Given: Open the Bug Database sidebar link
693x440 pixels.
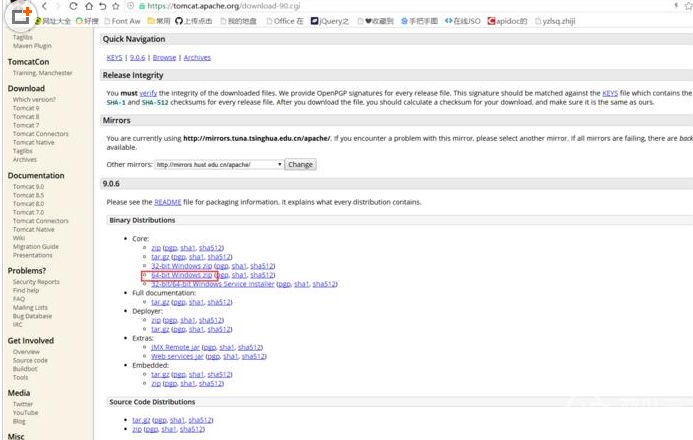Looking at the screenshot, I should click(32, 316).
